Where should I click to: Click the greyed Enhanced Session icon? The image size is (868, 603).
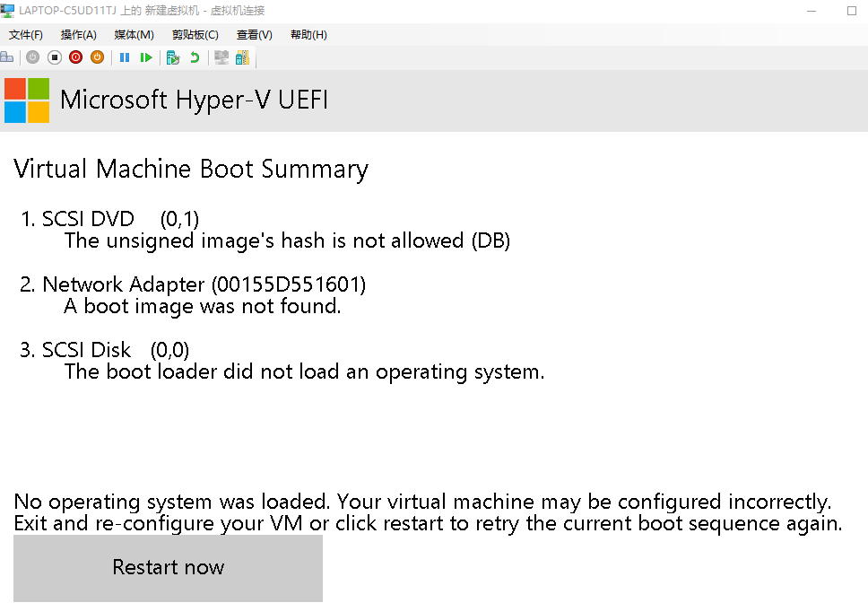221,57
